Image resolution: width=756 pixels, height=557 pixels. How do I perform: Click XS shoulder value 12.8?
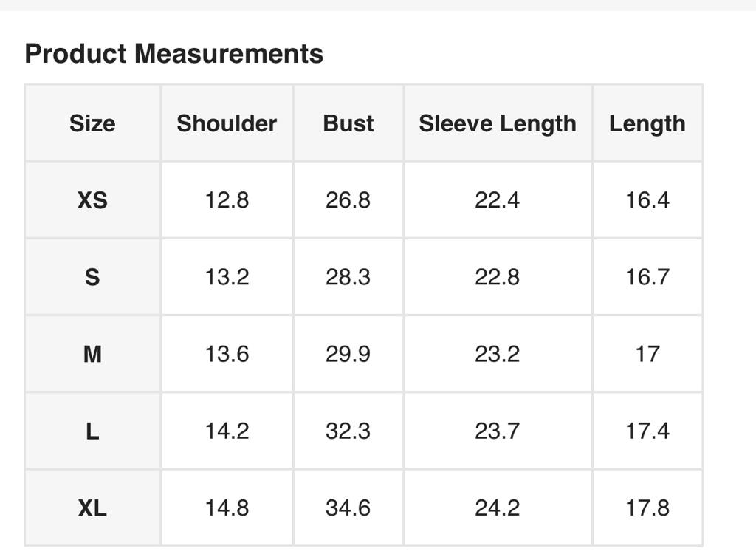(227, 200)
